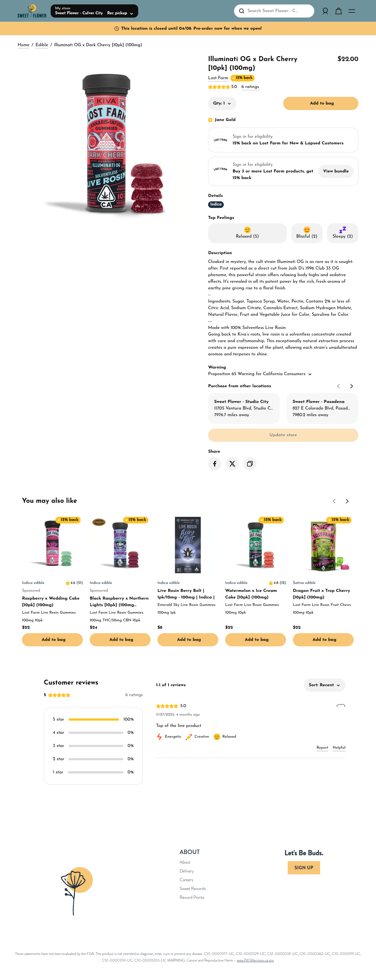Screen dimensions: 376x980
Task: Select the Relaxed (5) feeling chip
Action: tap(247, 233)
